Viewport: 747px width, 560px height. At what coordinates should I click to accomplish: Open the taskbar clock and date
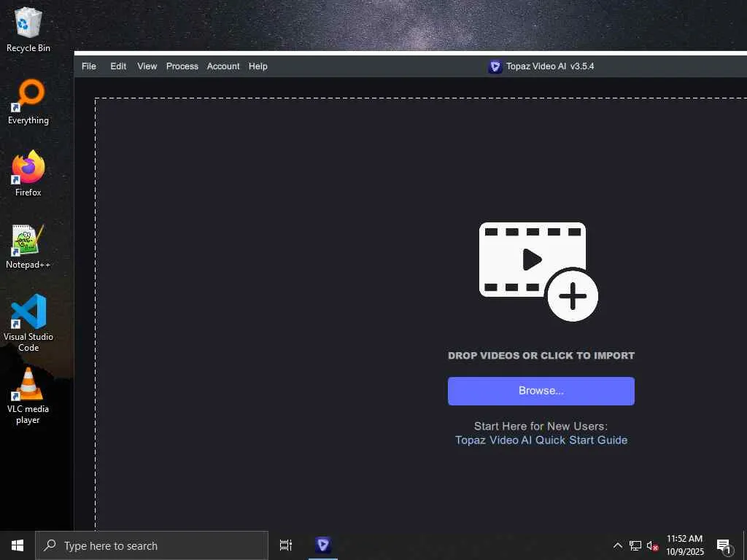point(684,545)
